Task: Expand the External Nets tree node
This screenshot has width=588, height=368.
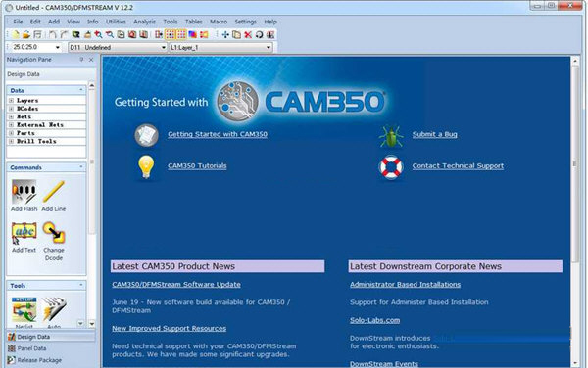Action: tap(11, 125)
